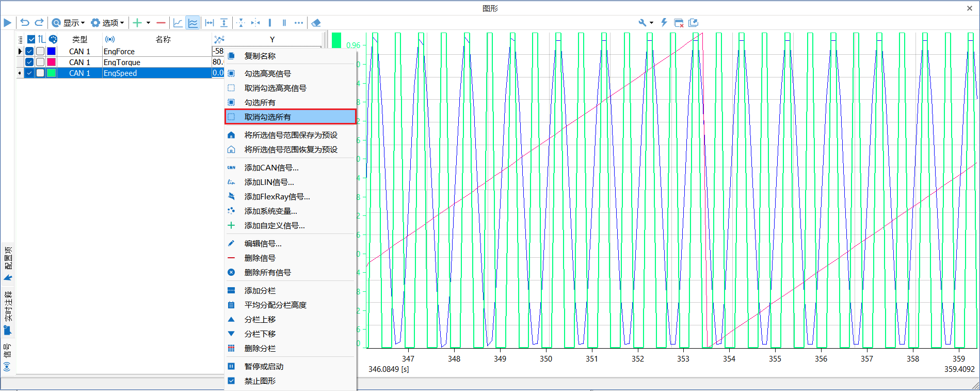Click the vertical zoom arrows dotted icon
This screenshot has height=391, width=980.
point(240,23)
